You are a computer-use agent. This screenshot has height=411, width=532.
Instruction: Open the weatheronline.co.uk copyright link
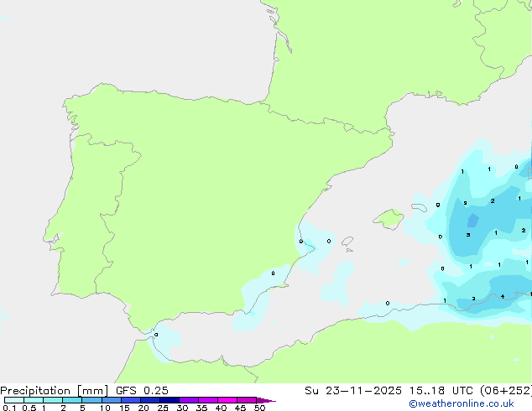[x=462, y=403]
